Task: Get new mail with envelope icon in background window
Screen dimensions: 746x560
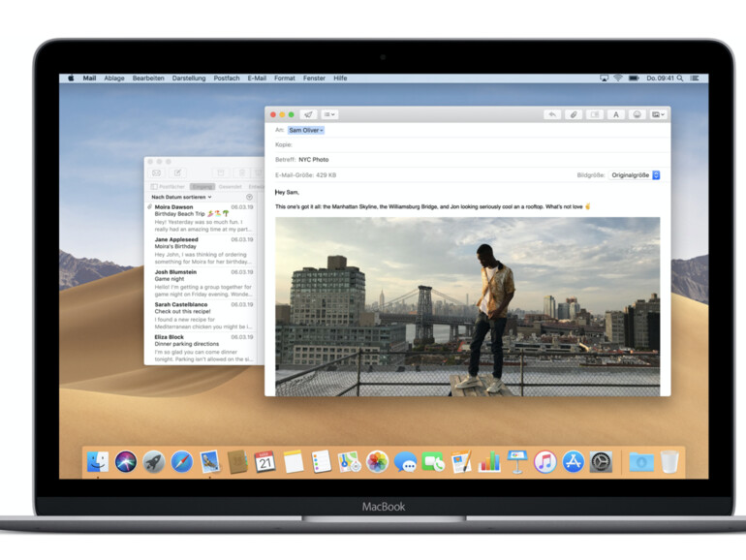Action: (x=157, y=172)
